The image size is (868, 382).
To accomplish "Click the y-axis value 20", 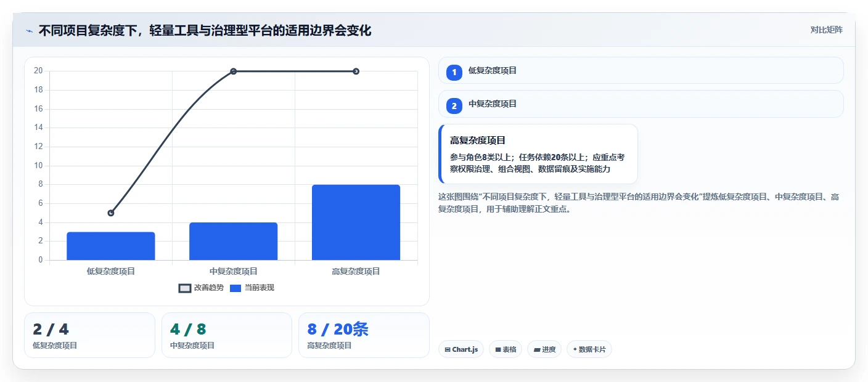I will click(38, 71).
